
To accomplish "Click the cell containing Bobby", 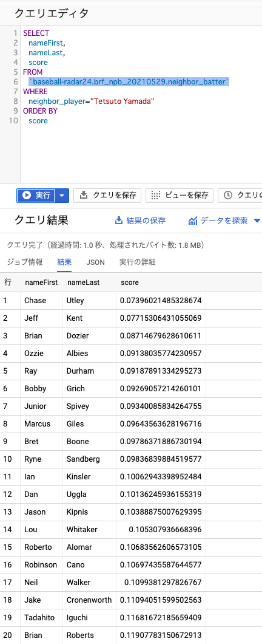I will pyautogui.click(x=41, y=389).
